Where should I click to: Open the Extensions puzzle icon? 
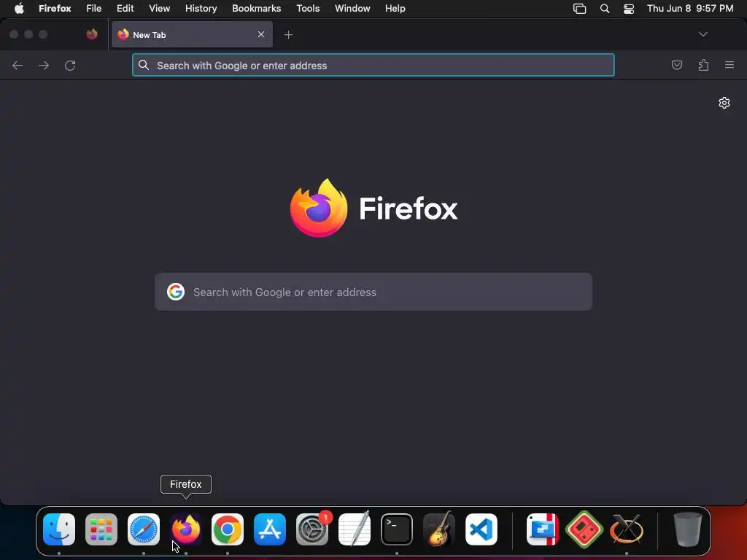[704, 65]
